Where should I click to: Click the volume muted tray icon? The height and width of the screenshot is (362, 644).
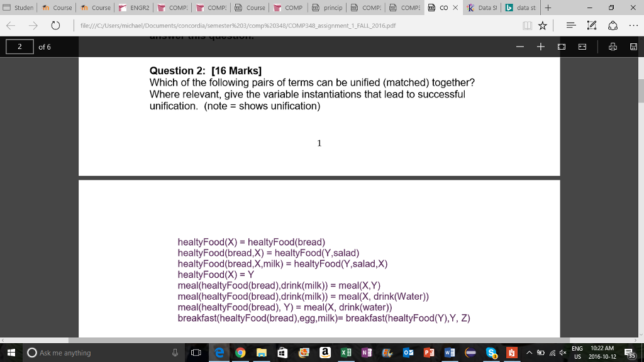(564, 353)
